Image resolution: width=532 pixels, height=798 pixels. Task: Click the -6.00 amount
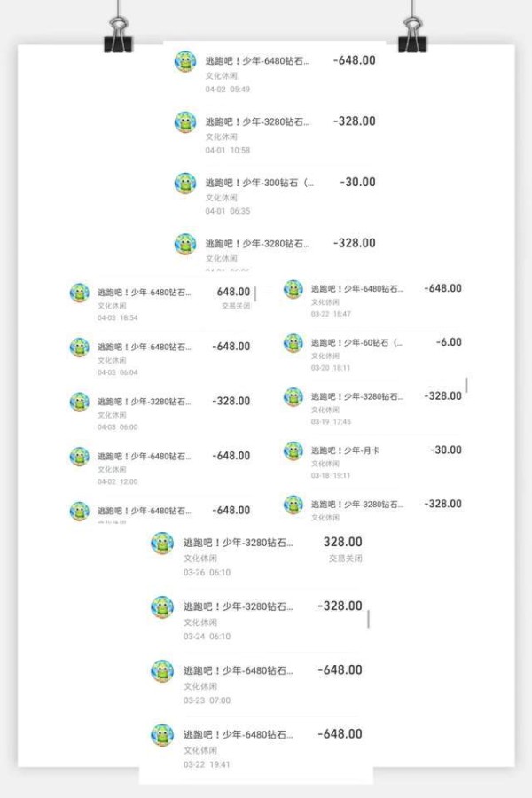pos(449,342)
